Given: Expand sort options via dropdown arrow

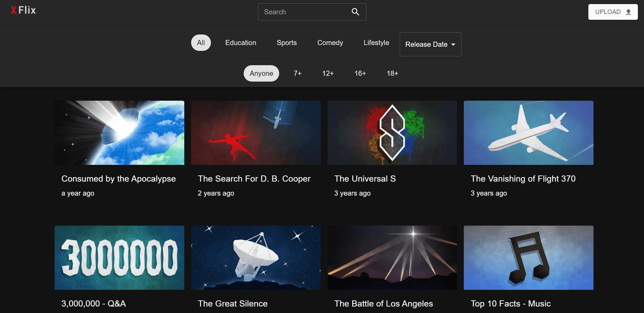Looking at the screenshot, I should pyautogui.click(x=453, y=44).
